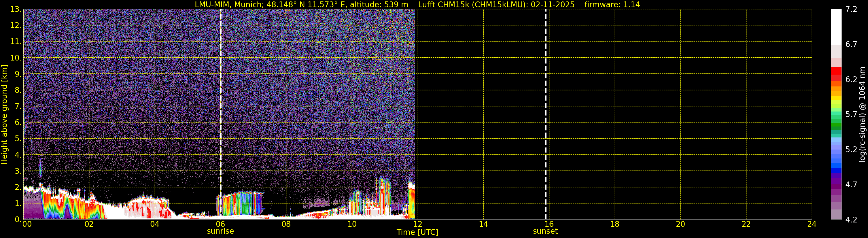
Task: Click the '6.' height axis tick label
Action: 18,123
